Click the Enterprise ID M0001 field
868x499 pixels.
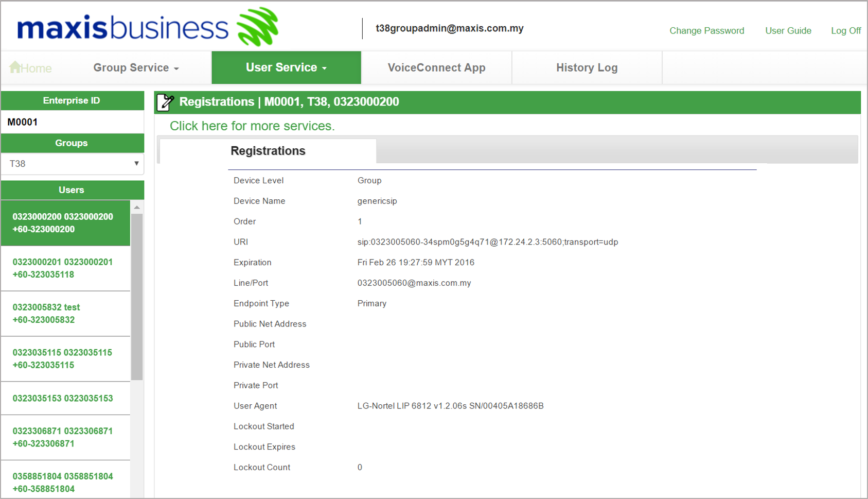pyautogui.click(x=73, y=122)
